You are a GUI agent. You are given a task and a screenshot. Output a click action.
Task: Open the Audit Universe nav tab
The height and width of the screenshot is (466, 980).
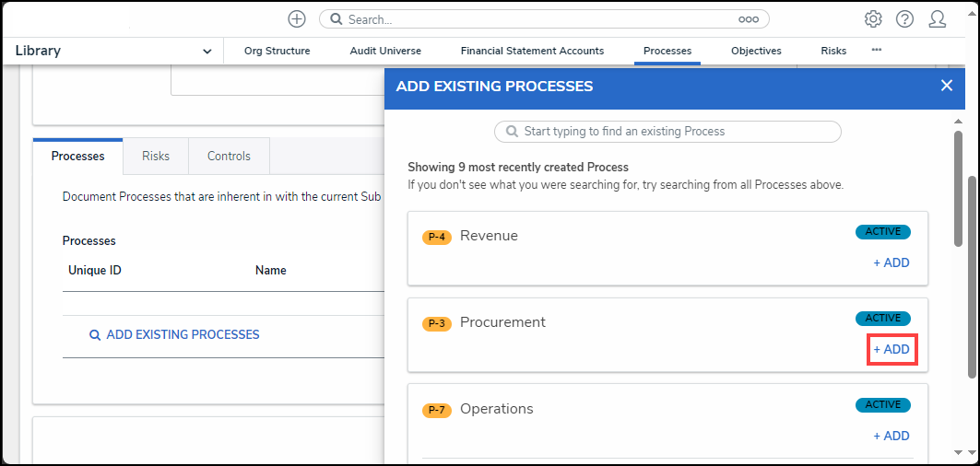[x=385, y=52]
